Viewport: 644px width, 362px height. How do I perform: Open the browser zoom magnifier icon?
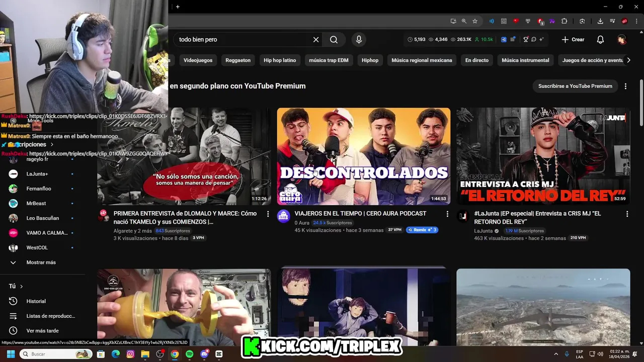[x=464, y=21]
